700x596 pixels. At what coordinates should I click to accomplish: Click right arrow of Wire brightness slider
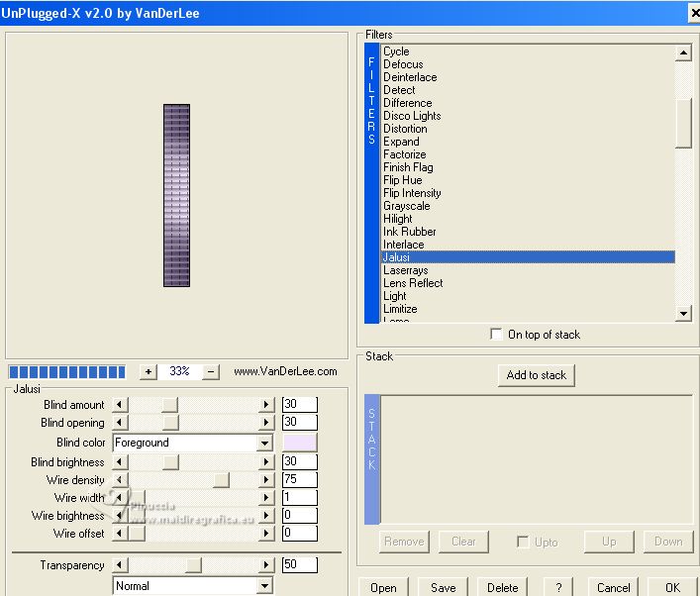pos(266,515)
